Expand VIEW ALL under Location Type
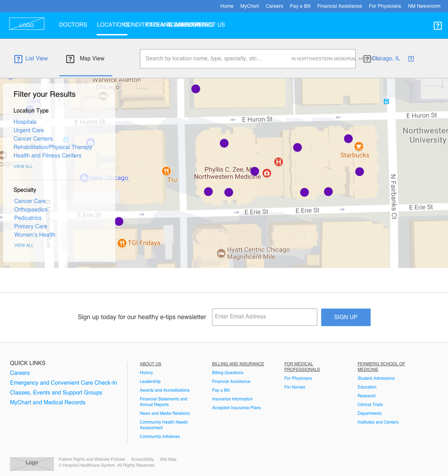The height and width of the screenshot is (476, 448). [23, 166]
